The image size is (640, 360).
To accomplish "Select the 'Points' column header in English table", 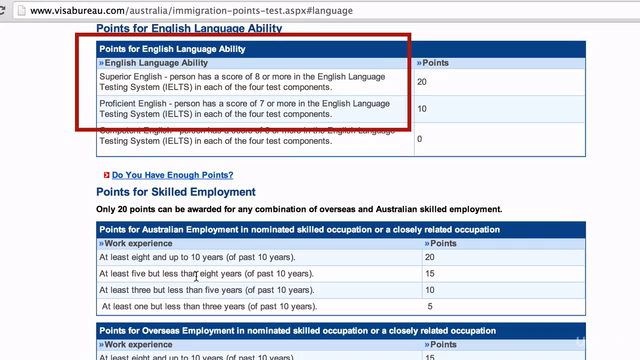I will point(500,63).
